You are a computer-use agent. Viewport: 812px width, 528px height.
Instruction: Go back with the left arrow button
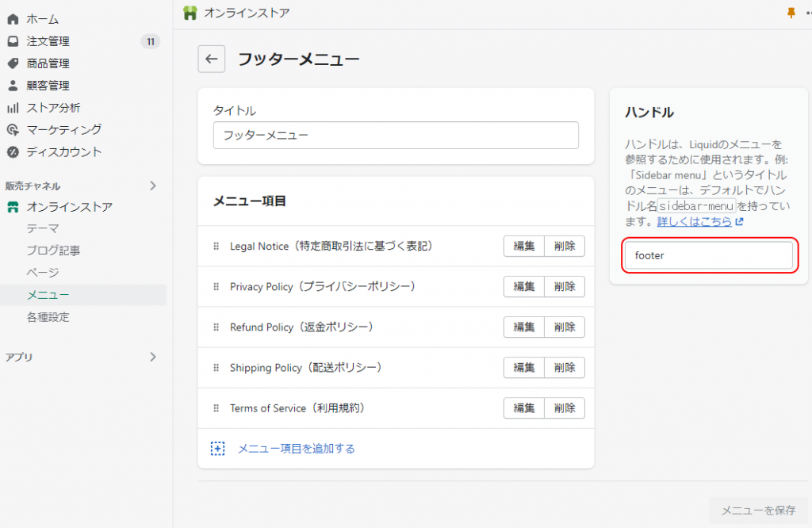[211, 59]
